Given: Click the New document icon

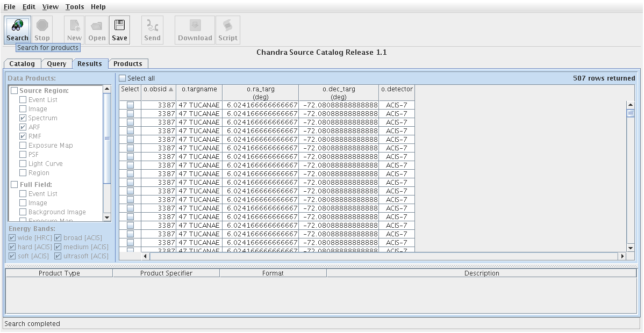Looking at the screenshot, I should [x=74, y=26].
